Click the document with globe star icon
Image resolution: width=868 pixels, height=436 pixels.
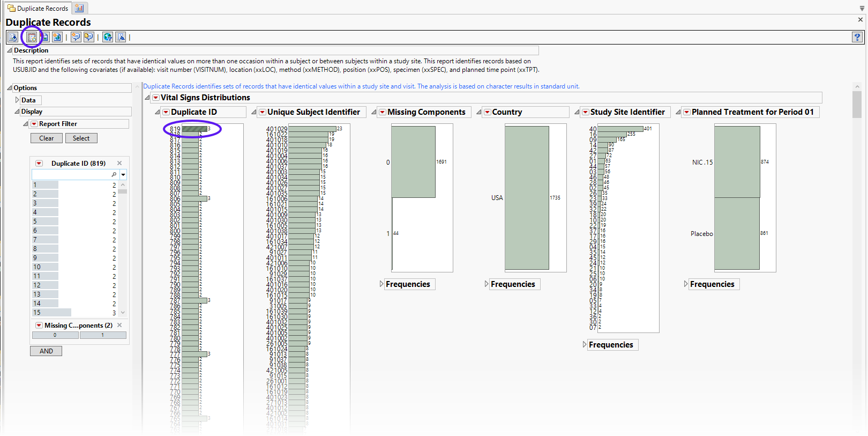[x=57, y=37]
